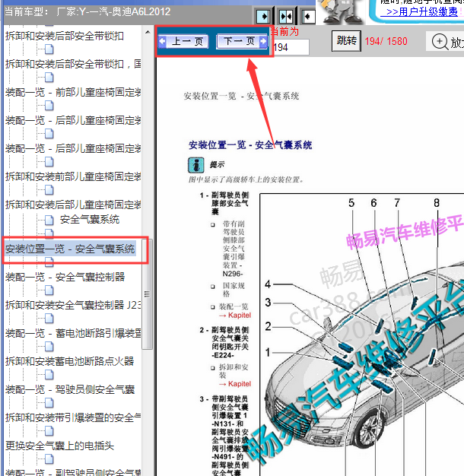Click the mechanic mascot image
This screenshot has width=464, height=476.
(342, 11)
